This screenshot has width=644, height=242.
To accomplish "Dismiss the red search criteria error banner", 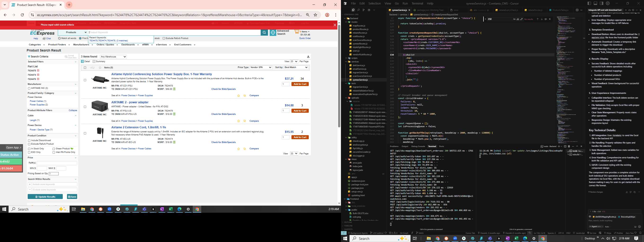I will tap(335, 25).
